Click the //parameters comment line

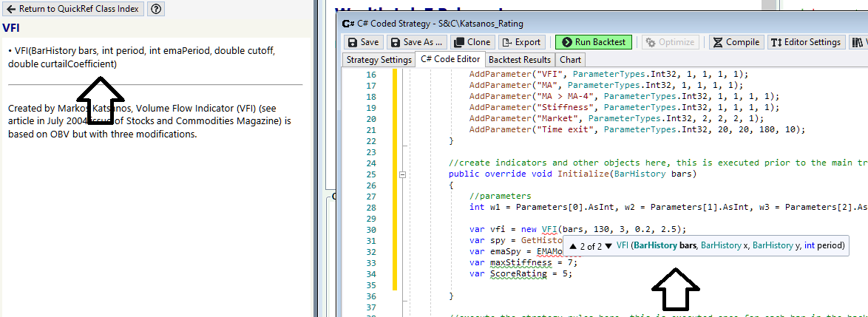coord(500,196)
